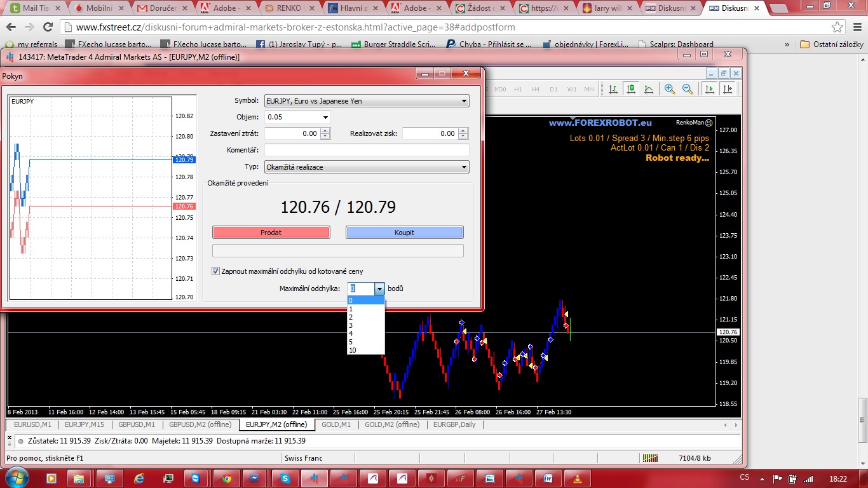Screen dimensions: 868x488
Task: Open my referrals bookmark
Action: [x=32, y=44]
